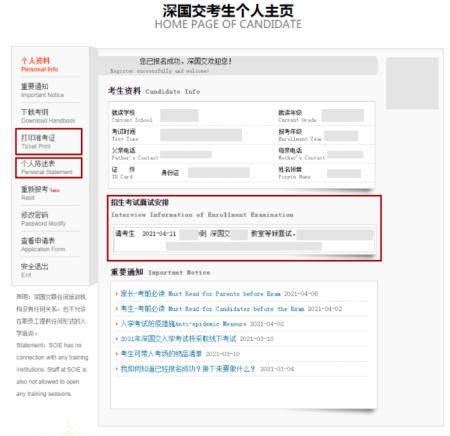Open Personal Info sidebar item
The height and width of the screenshot is (436, 450).
click(40, 65)
